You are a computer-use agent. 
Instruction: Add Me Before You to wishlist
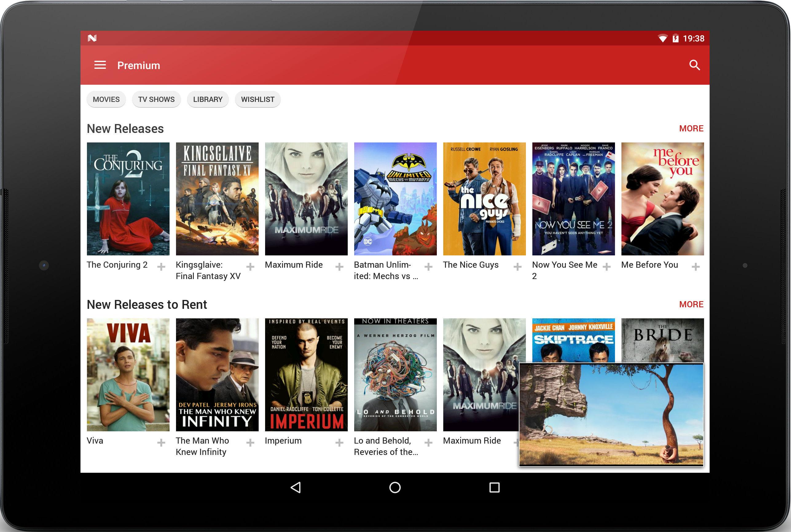[695, 267]
